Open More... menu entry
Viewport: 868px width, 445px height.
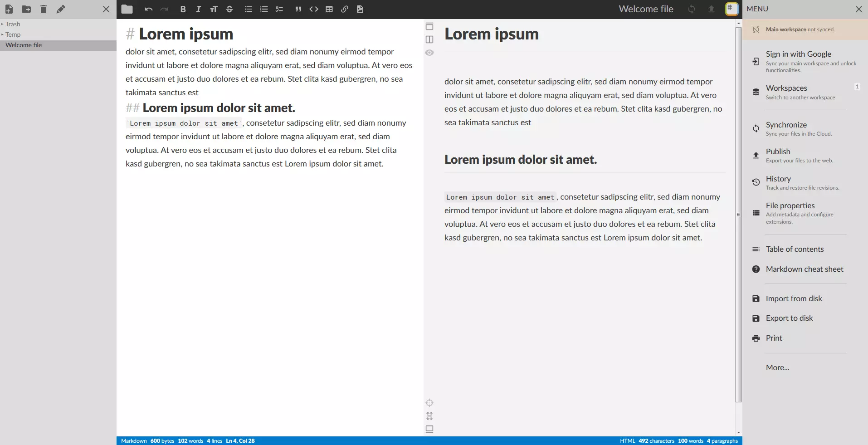(805, 367)
